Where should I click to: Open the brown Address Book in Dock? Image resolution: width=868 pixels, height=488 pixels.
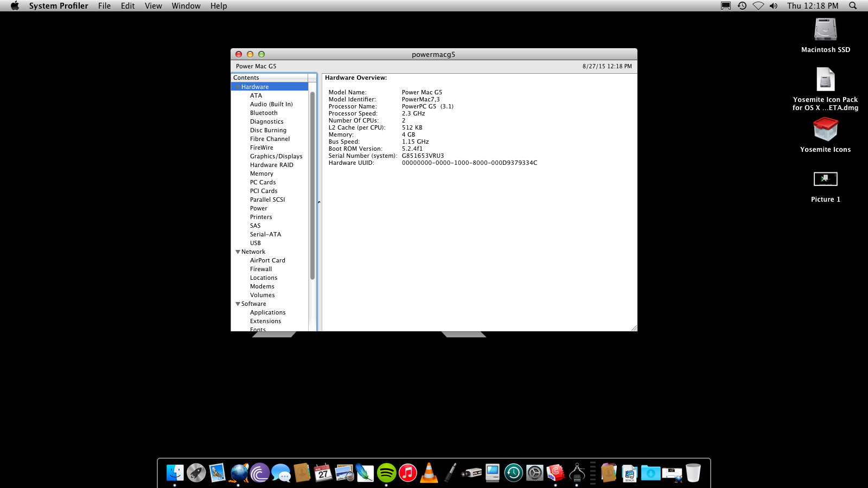pos(302,473)
